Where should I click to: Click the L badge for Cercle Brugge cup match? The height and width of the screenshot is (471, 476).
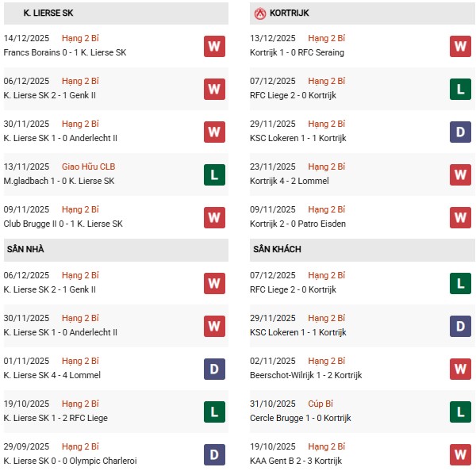click(x=461, y=412)
